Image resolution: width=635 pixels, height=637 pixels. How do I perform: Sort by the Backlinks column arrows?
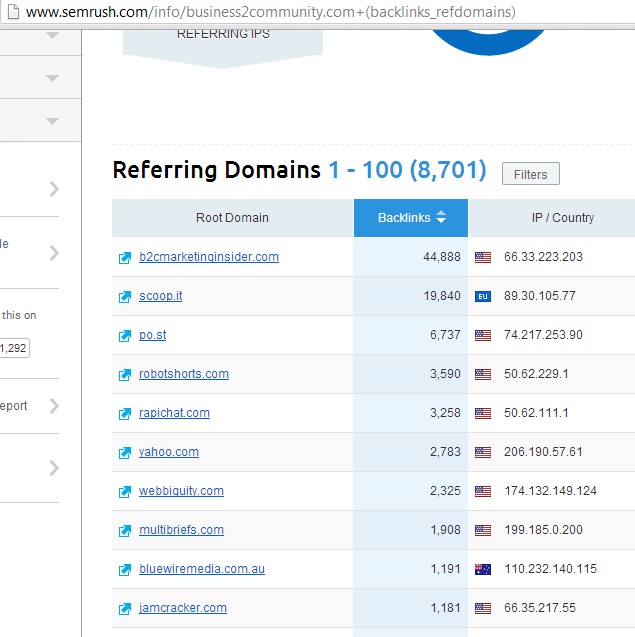(441, 217)
